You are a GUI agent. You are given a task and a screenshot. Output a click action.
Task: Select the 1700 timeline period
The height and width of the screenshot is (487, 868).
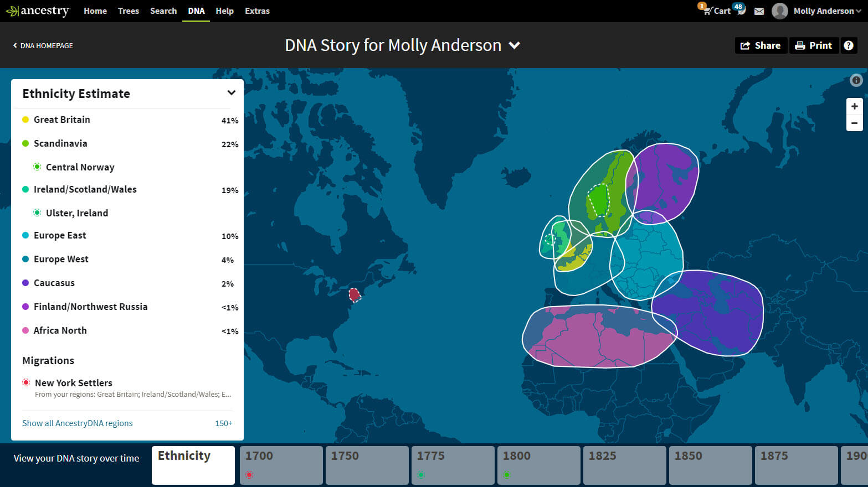click(x=281, y=465)
